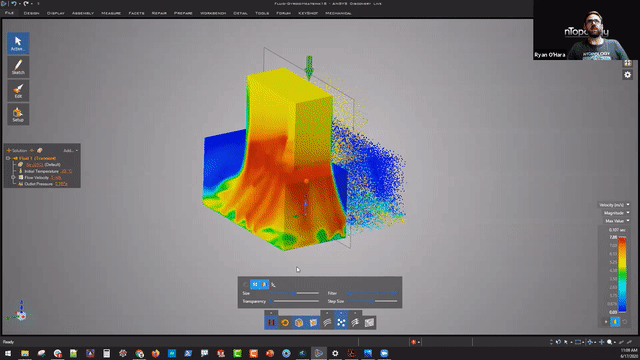Adjust the Step Size slider
This screenshot has width=640, height=360.
(x=372, y=301)
